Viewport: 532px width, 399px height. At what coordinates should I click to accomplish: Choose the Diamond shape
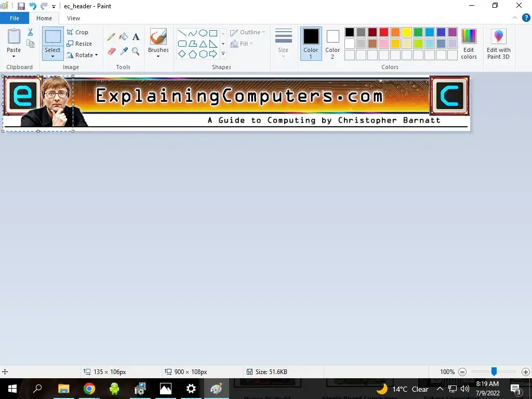pos(182,54)
